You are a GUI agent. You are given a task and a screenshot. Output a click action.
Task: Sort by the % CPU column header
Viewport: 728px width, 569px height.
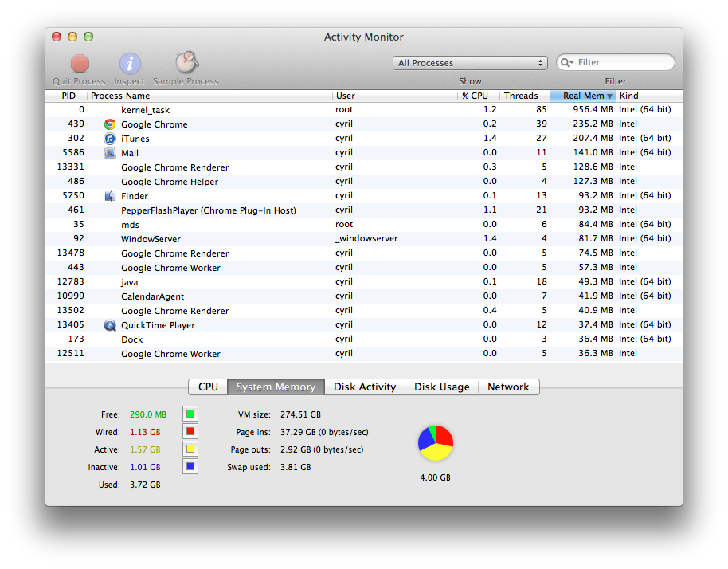pyautogui.click(x=479, y=96)
